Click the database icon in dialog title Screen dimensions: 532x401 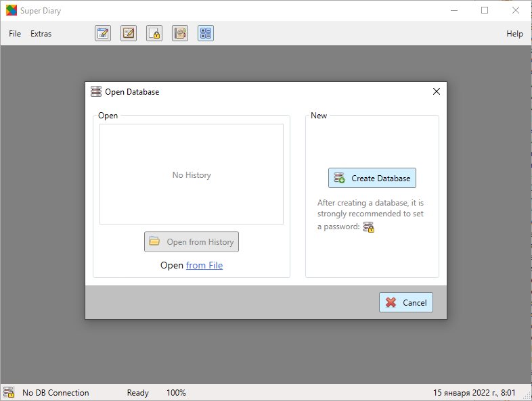pyautogui.click(x=96, y=91)
